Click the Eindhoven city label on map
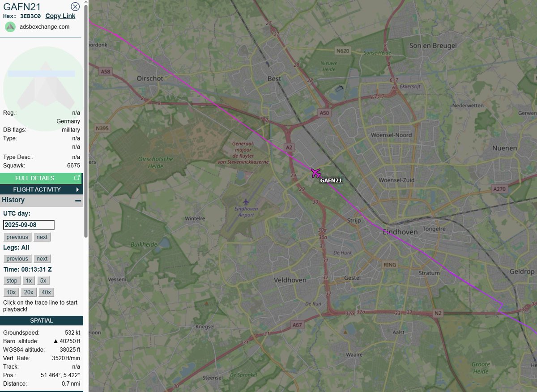537x392 pixels. click(400, 232)
